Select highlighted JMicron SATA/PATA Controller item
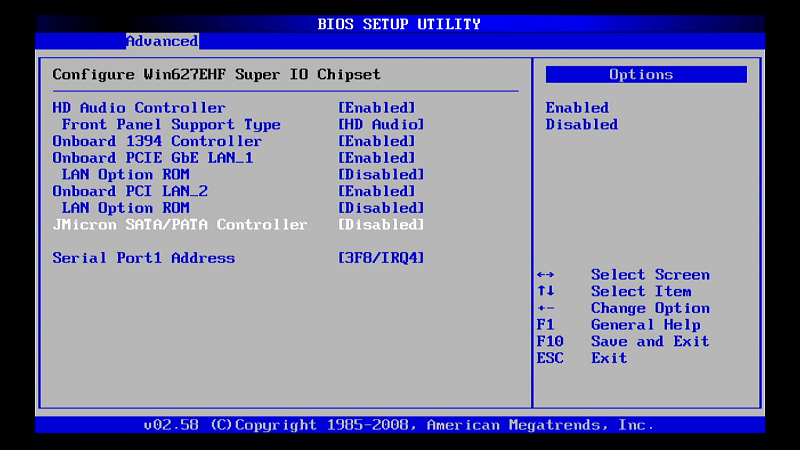The image size is (800, 450). tap(180, 225)
